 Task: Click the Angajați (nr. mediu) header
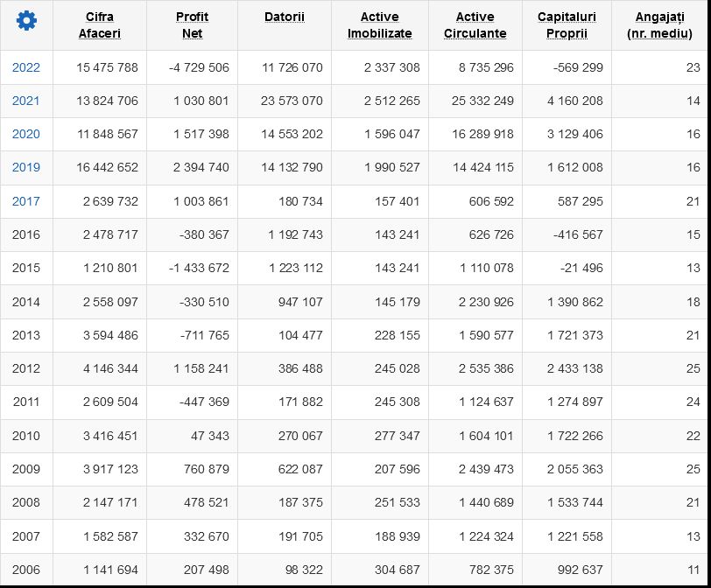659,24
